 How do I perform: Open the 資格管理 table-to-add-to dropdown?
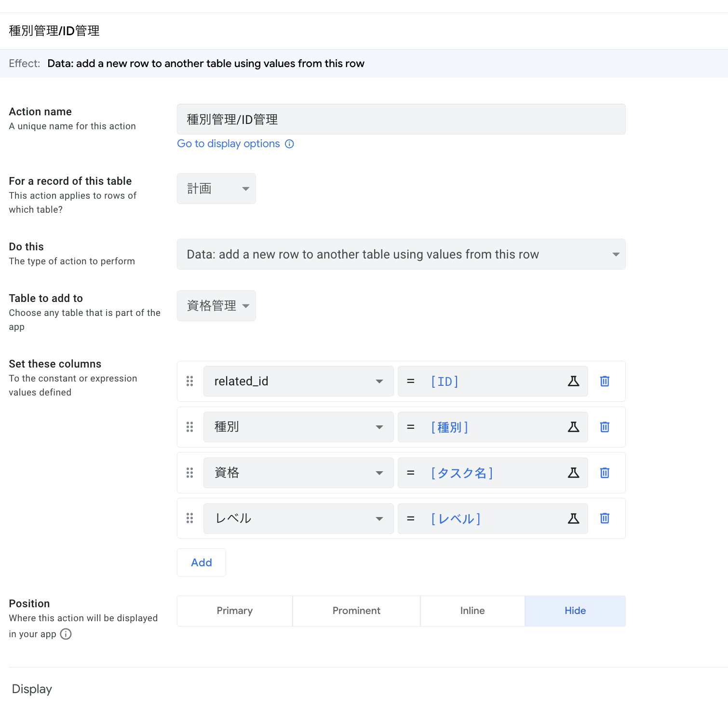pos(216,306)
